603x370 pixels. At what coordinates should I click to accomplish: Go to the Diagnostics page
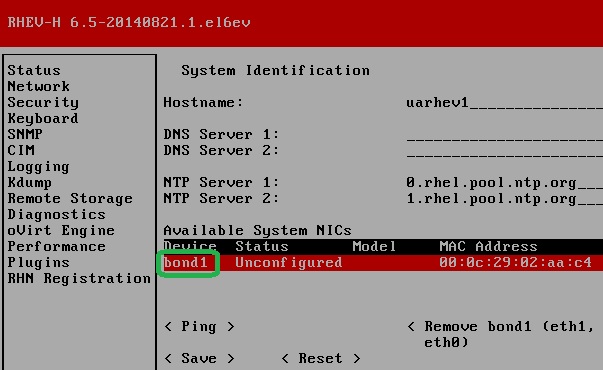[x=56, y=214]
